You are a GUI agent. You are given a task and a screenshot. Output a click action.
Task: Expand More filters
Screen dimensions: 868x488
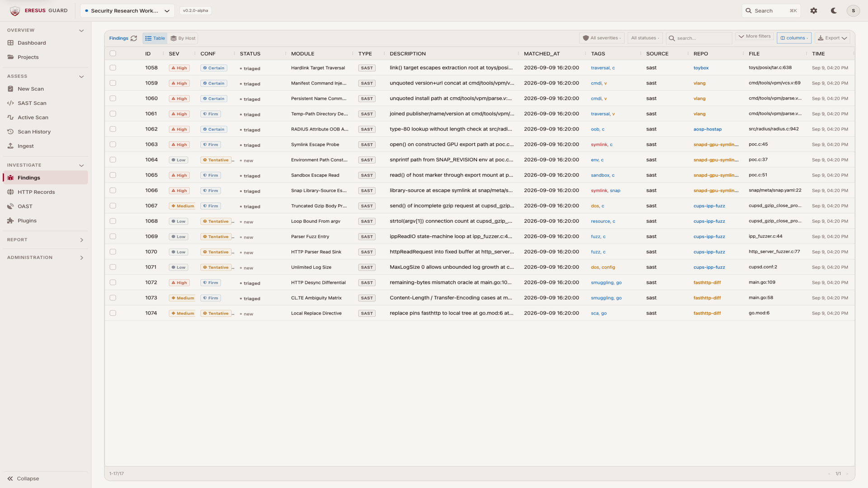pyautogui.click(x=755, y=36)
